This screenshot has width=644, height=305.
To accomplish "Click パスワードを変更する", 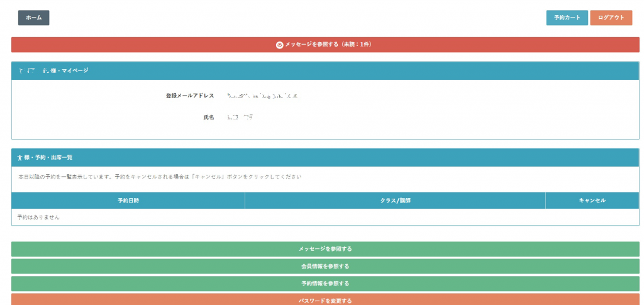I will pos(325,300).
